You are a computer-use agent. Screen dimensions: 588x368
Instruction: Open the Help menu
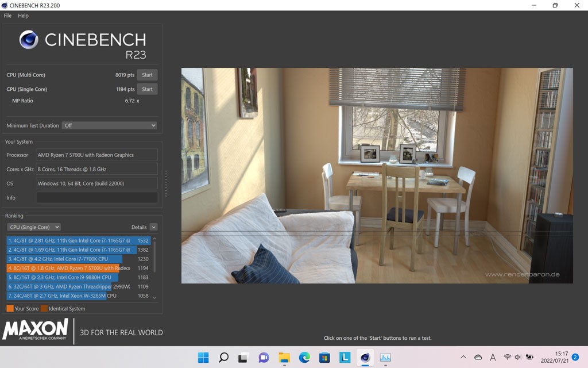23,16
